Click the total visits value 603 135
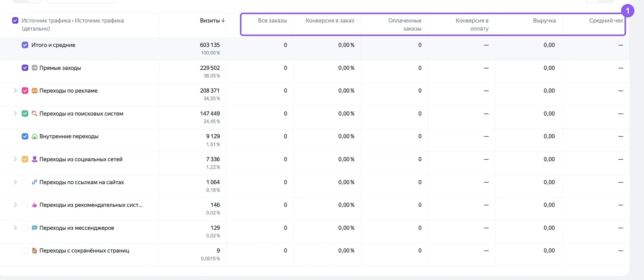Viewport: 644px width, 280px height. (210, 45)
